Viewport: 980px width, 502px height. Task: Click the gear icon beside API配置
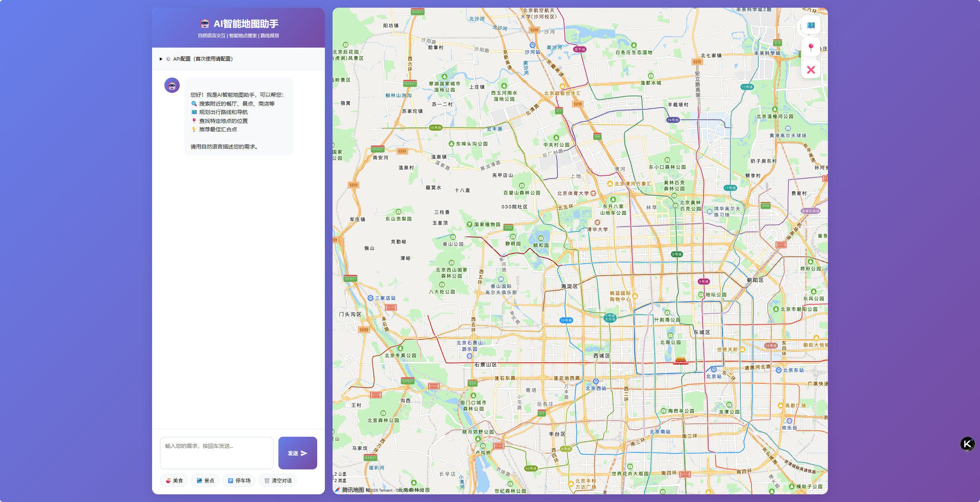point(168,59)
